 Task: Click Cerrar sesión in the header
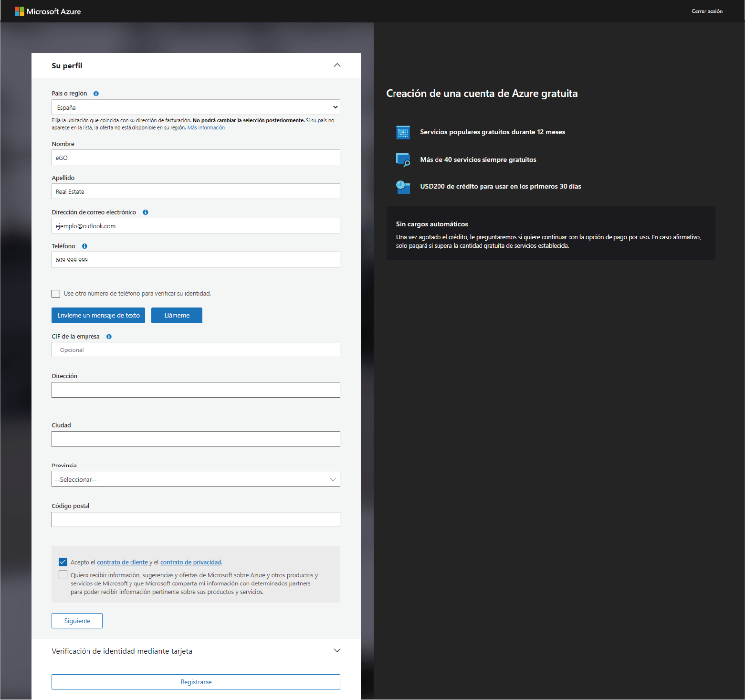[707, 11]
